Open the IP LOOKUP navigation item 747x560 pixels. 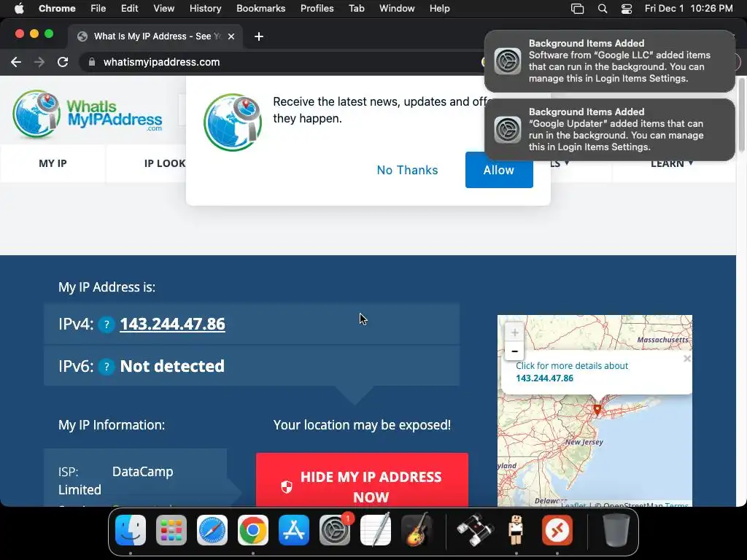coord(165,163)
